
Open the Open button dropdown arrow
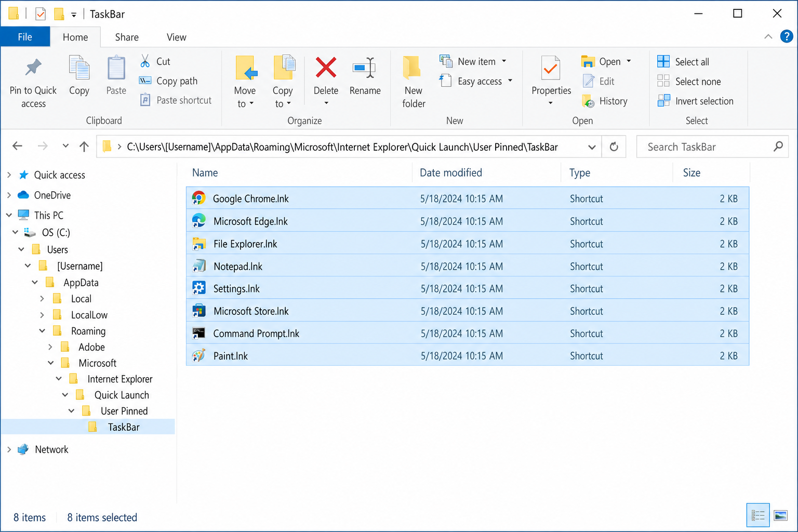pos(629,61)
